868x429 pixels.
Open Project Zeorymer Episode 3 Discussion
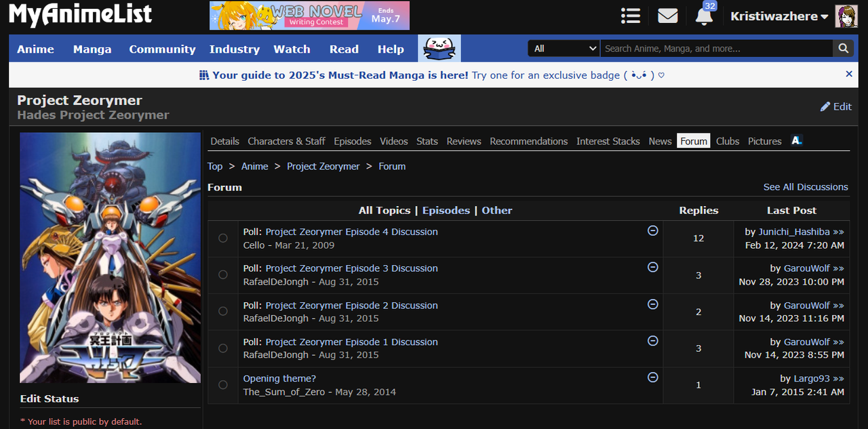pyautogui.click(x=352, y=268)
